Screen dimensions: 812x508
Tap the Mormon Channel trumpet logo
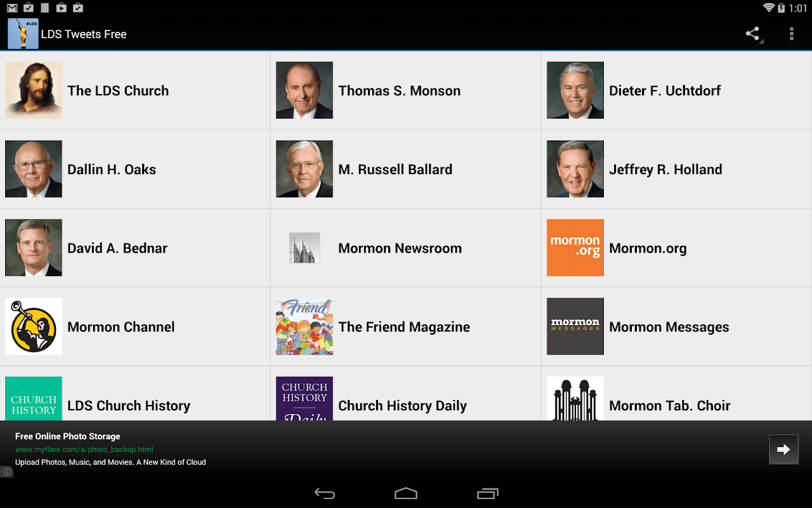[x=34, y=326]
